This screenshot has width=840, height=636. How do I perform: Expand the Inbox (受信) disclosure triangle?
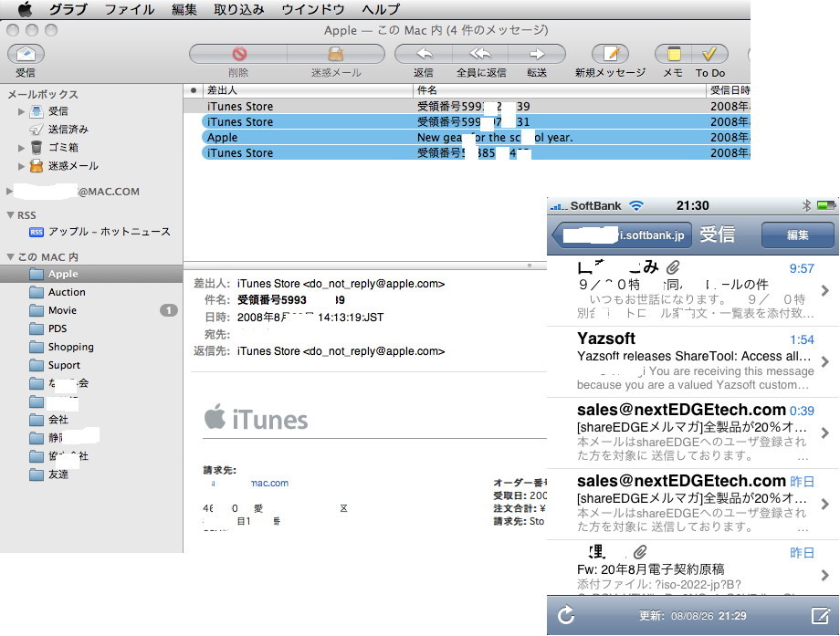coord(21,111)
